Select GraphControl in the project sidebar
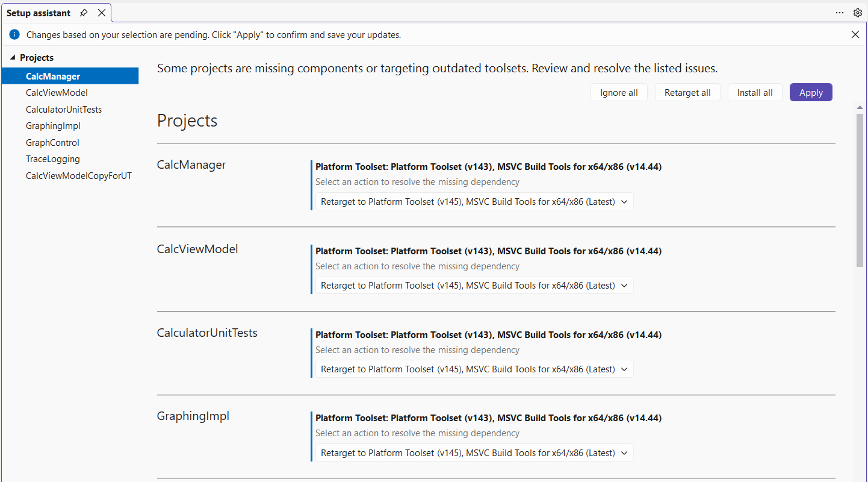This screenshot has width=868, height=482. [x=52, y=142]
